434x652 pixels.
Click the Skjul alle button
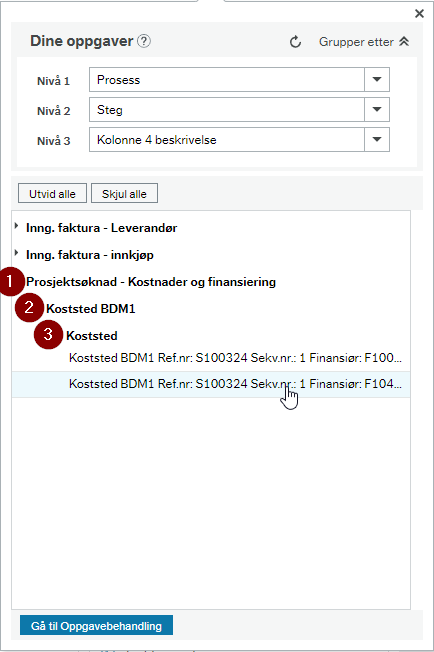(x=124, y=193)
